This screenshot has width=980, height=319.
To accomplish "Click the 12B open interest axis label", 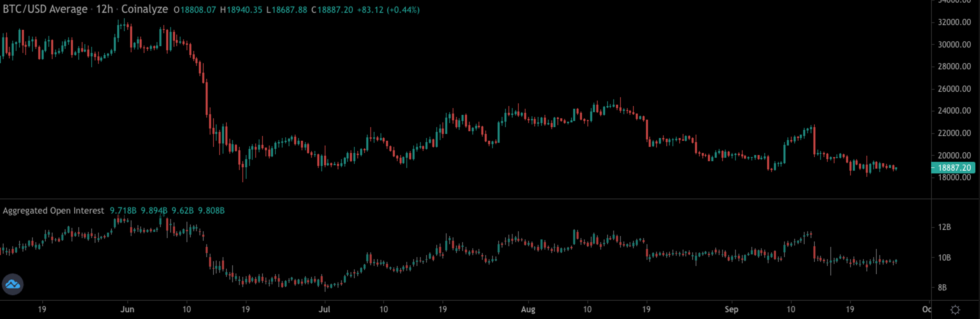I will (x=944, y=227).
